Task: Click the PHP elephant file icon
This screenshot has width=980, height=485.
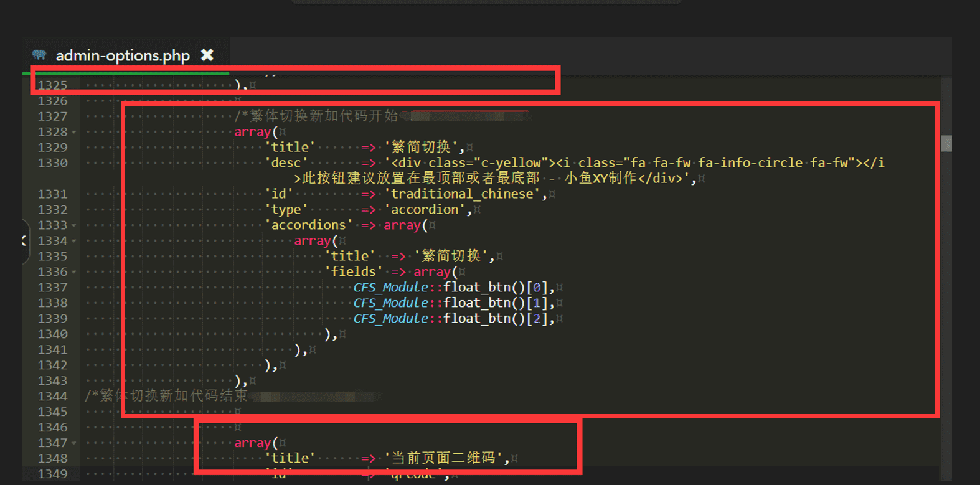Action: (x=39, y=55)
